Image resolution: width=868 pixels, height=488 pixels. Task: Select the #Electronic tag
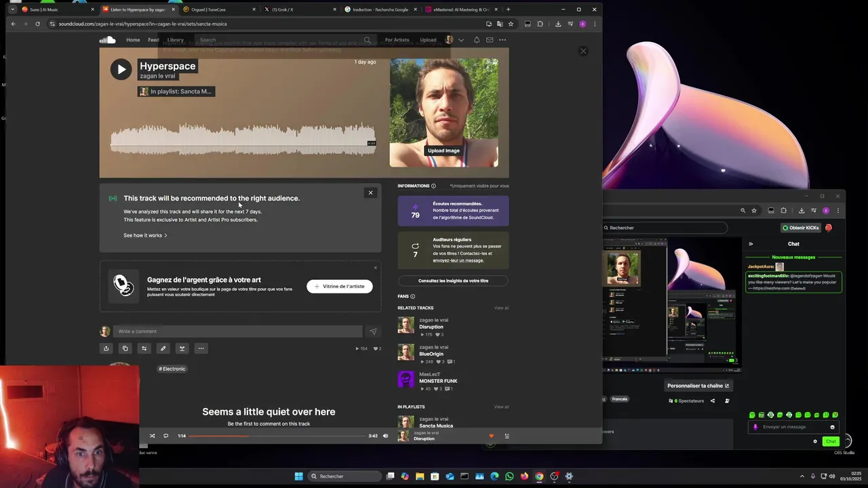point(172,369)
